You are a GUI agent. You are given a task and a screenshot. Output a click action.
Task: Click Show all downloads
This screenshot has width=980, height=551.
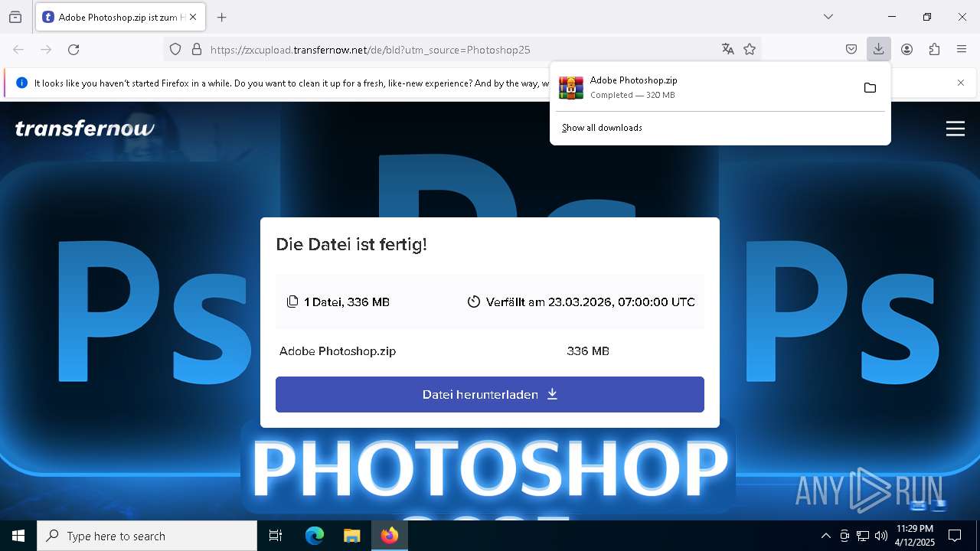pyautogui.click(x=602, y=128)
